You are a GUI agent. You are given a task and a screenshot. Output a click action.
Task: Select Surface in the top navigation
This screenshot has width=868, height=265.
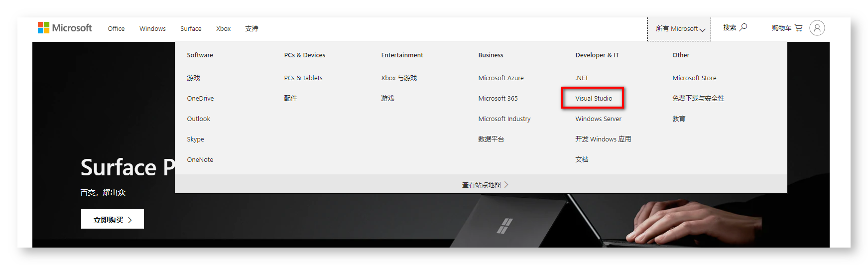click(x=191, y=29)
